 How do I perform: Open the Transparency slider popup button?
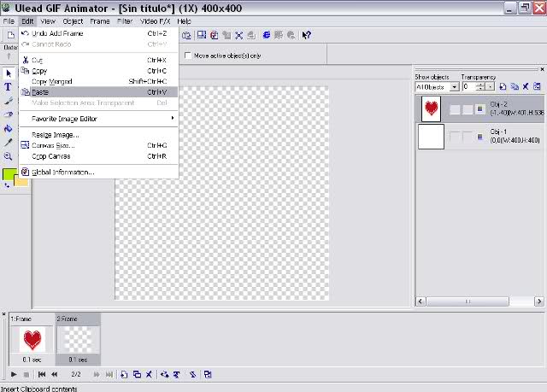490,87
